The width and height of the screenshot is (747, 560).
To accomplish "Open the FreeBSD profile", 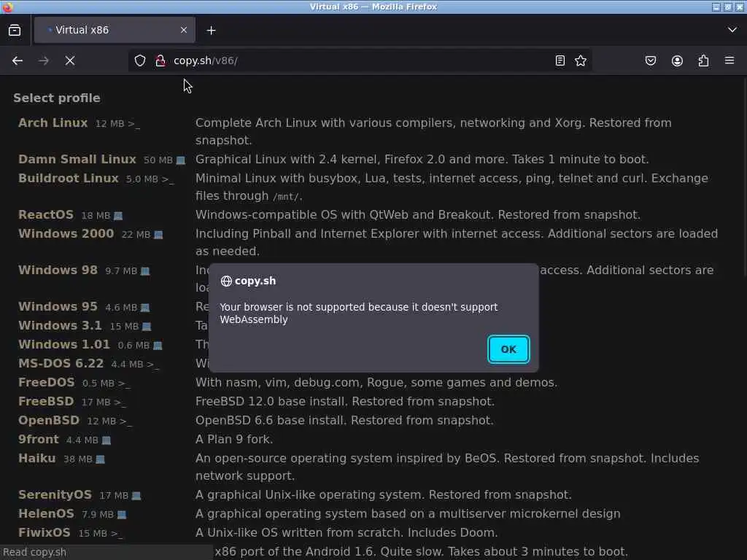I will [46, 402].
